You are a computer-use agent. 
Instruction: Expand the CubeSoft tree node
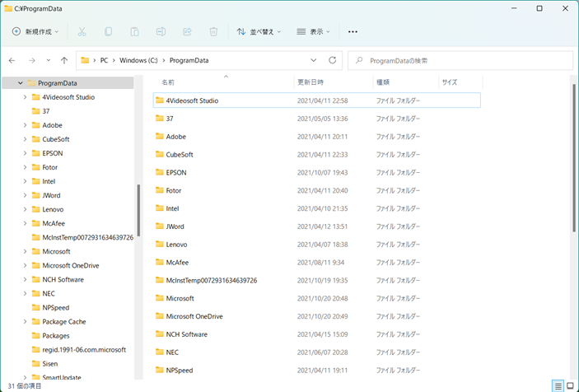25,139
